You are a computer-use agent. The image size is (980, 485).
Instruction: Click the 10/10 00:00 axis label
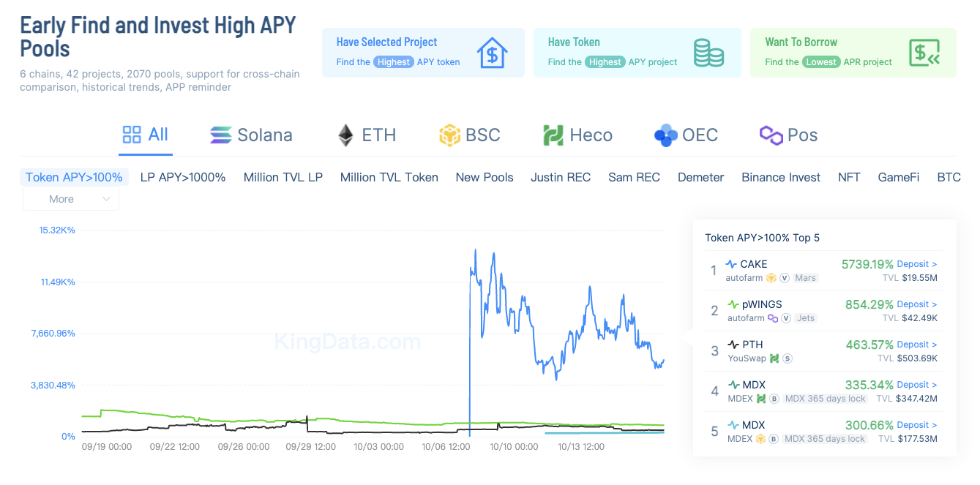pyautogui.click(x=514, y=446)
